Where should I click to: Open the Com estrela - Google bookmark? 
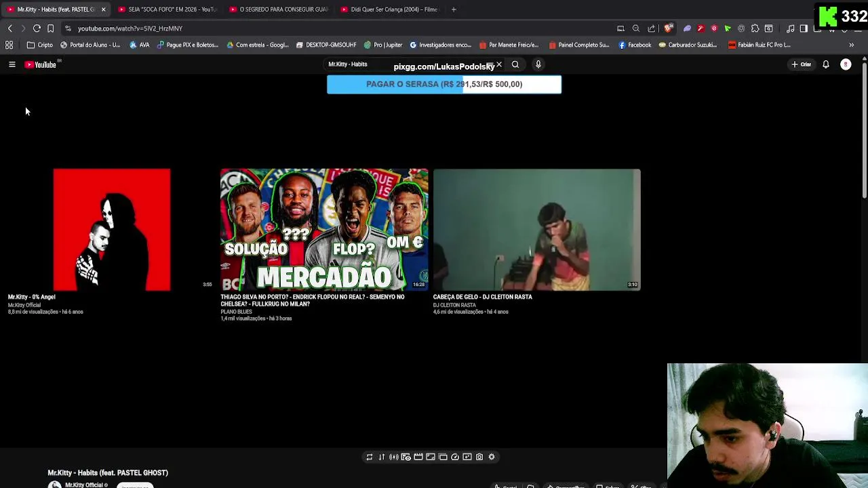click(x=258, y=45)
